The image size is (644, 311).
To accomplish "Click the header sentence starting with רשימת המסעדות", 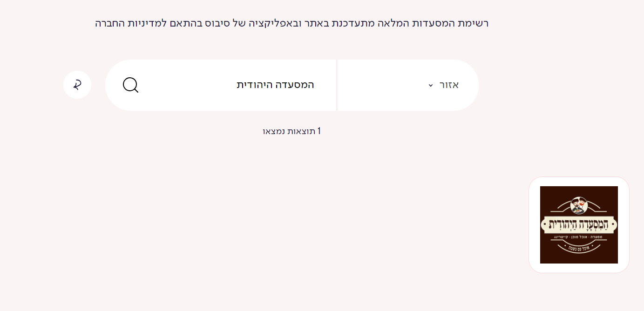I will click(x=292, y=23).
